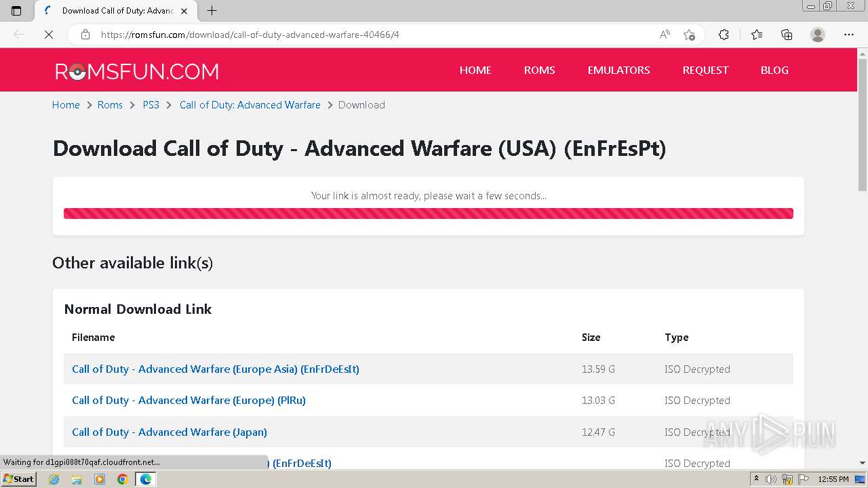Open Action Center flag icon

click(802, 479)
